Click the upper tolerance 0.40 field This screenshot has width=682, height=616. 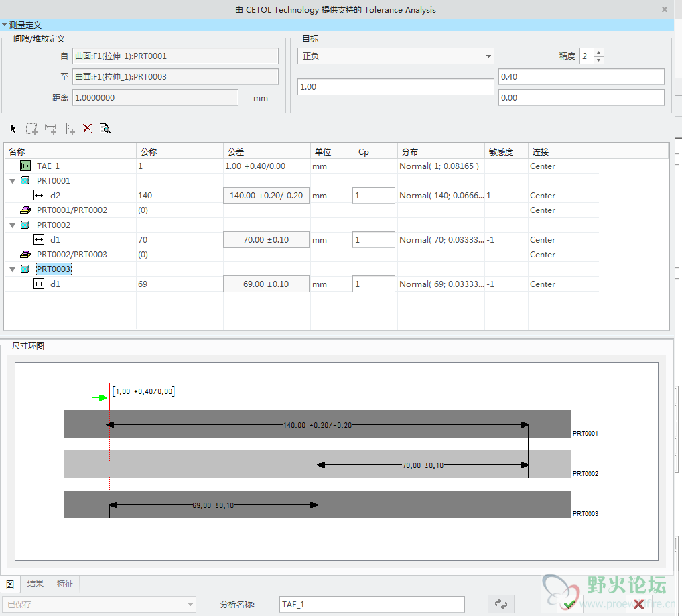click(581, 77)
